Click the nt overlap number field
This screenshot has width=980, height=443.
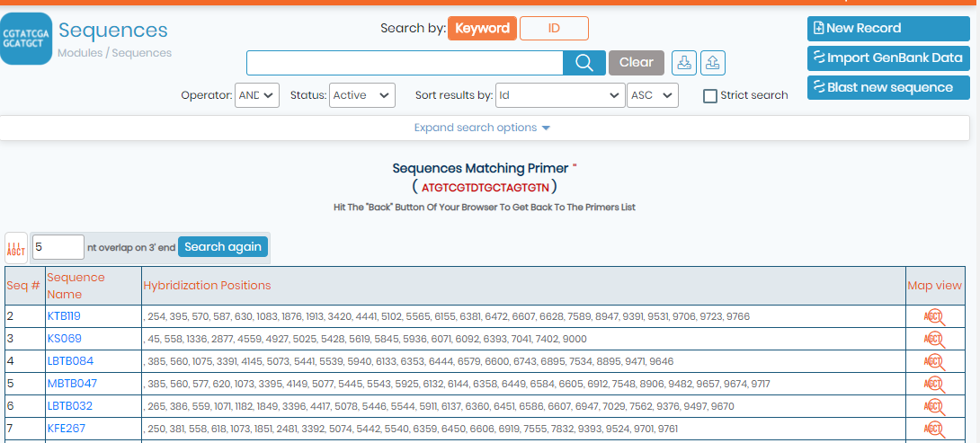pos(58,247)
